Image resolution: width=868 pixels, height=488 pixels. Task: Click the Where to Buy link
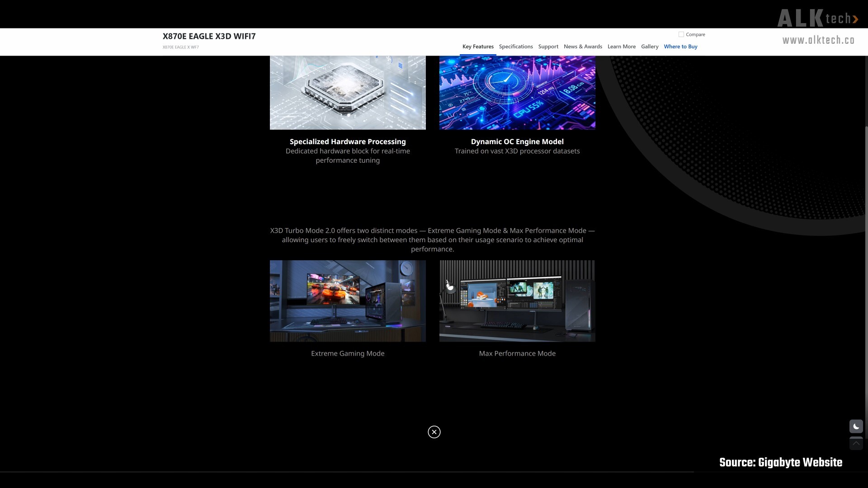click(x=680, y=47)
